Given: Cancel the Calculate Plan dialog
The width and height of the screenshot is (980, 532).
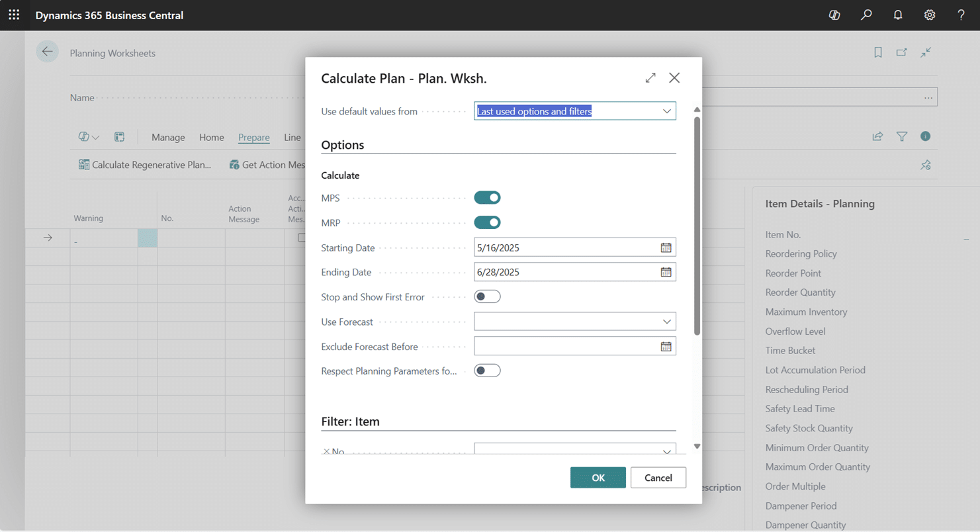Looking at the screenshot, I should pyautogui.click(x=658, y=478).
